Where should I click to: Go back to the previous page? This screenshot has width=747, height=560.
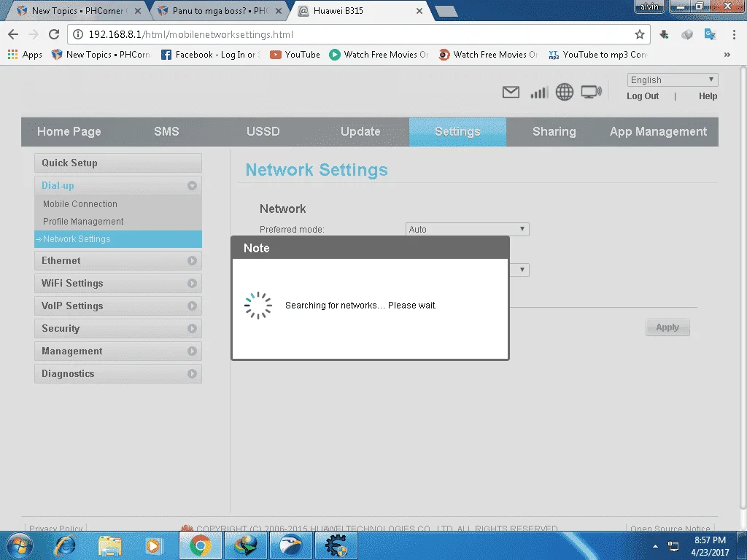click(13, 34)
